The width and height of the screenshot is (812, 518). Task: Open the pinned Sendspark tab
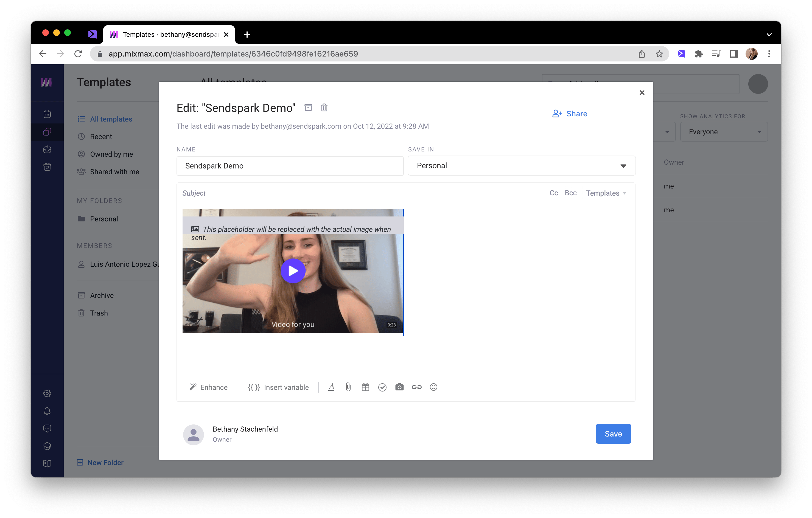[x=93, y=34]
